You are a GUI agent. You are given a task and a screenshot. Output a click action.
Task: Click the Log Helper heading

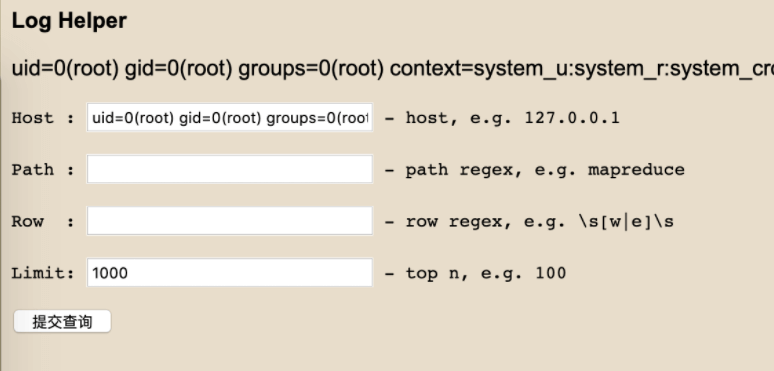click(69, 21)
